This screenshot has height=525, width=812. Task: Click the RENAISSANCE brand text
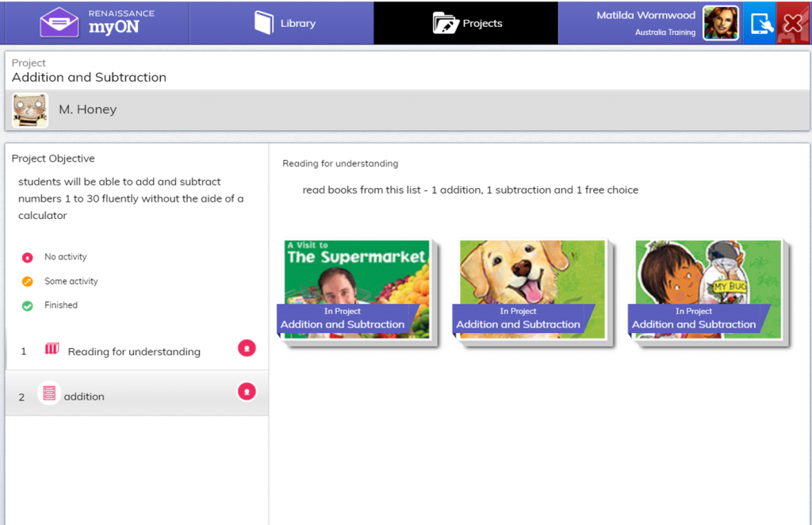(x=121, y=13)
